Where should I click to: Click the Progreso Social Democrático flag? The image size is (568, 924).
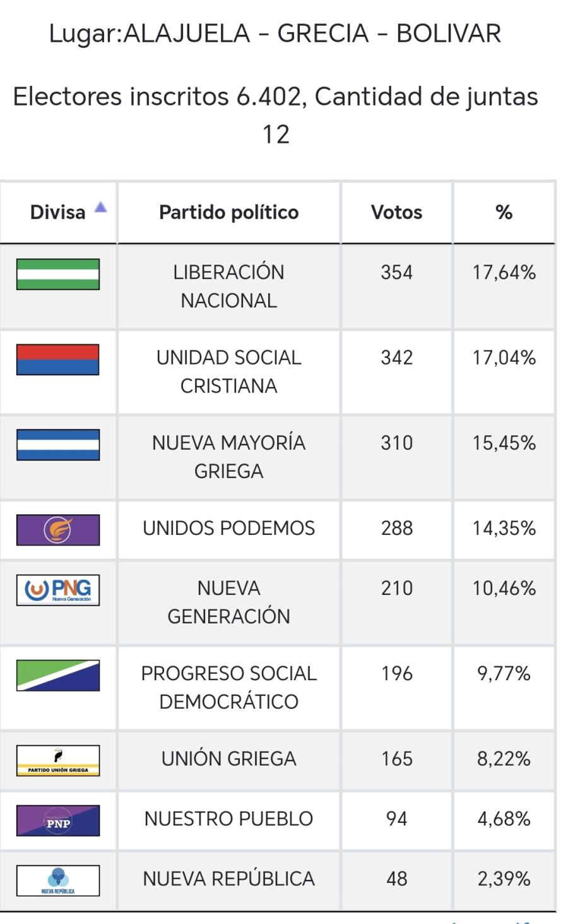click(x=58, y=675)
